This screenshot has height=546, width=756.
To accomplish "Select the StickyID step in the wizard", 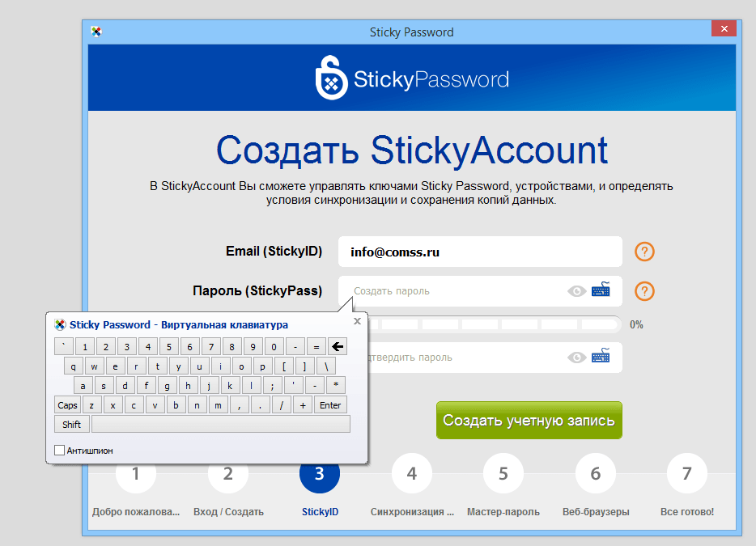I will pyautogui.click(x=319, y=476).
